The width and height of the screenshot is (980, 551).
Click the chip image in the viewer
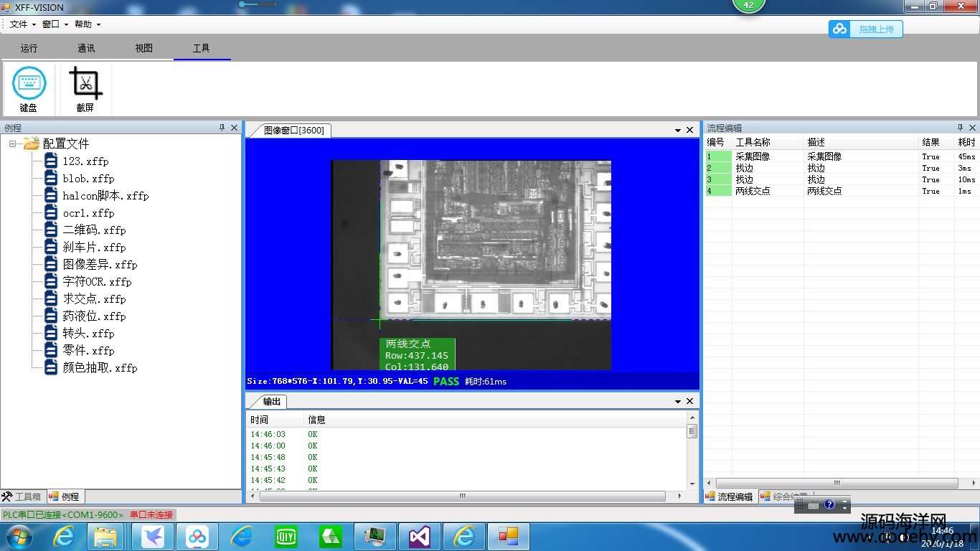tap(471, 265)
